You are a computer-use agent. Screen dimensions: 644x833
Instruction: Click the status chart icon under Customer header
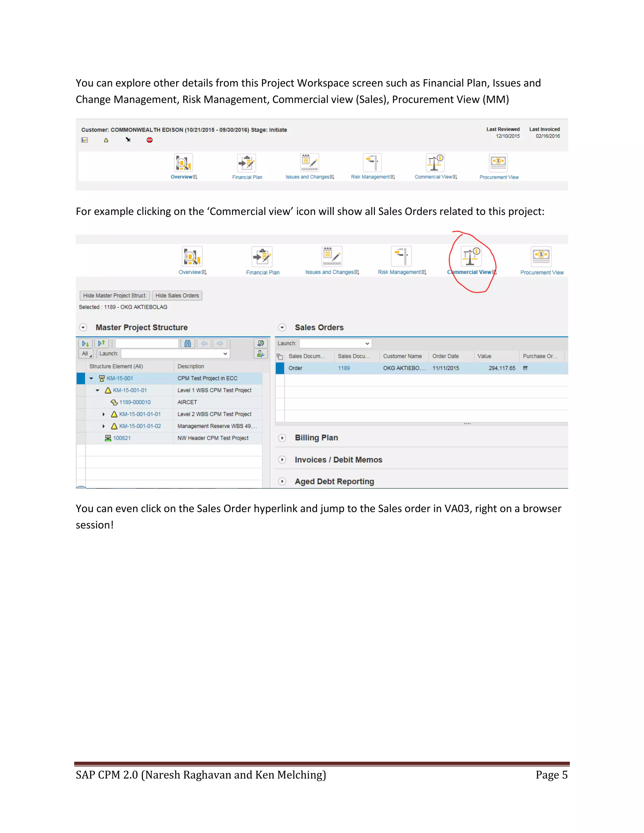click(x=85, y=140)
